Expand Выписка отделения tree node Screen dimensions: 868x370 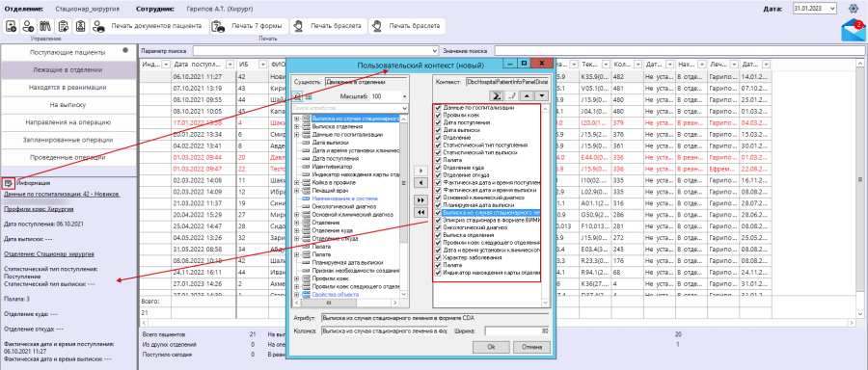click(x=297, y=126)
